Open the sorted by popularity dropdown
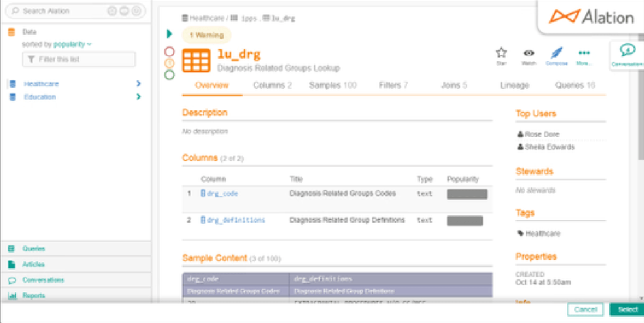Image resolution: width=644 pixels, height=323 pixels. 72,44
